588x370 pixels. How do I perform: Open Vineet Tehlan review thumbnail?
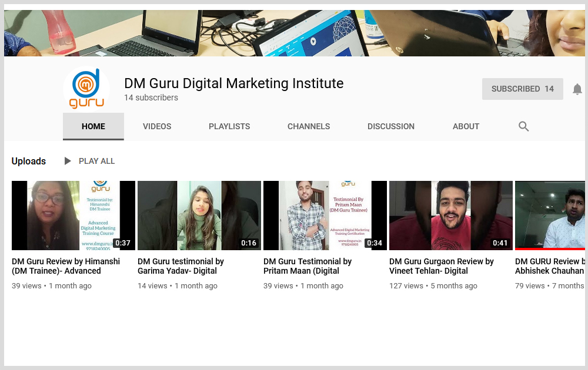(451, 216)
